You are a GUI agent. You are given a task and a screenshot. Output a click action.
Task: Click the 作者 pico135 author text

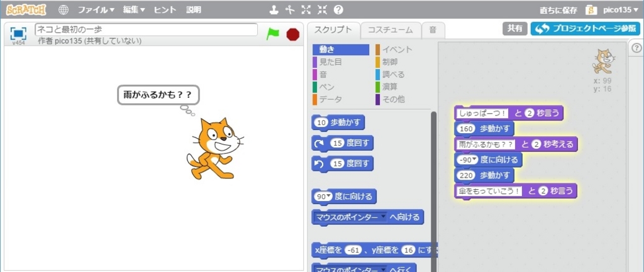tap(90, 41)
